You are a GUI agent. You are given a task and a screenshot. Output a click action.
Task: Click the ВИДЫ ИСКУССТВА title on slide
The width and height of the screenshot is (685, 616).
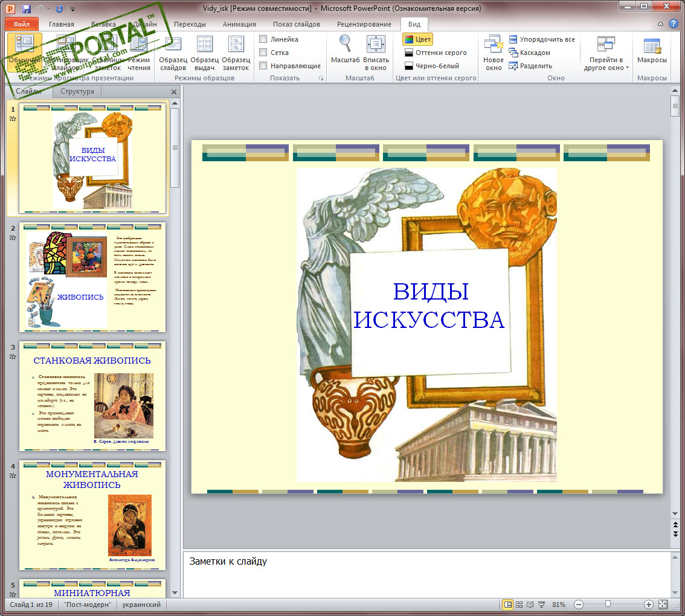(x=429, y=306)
